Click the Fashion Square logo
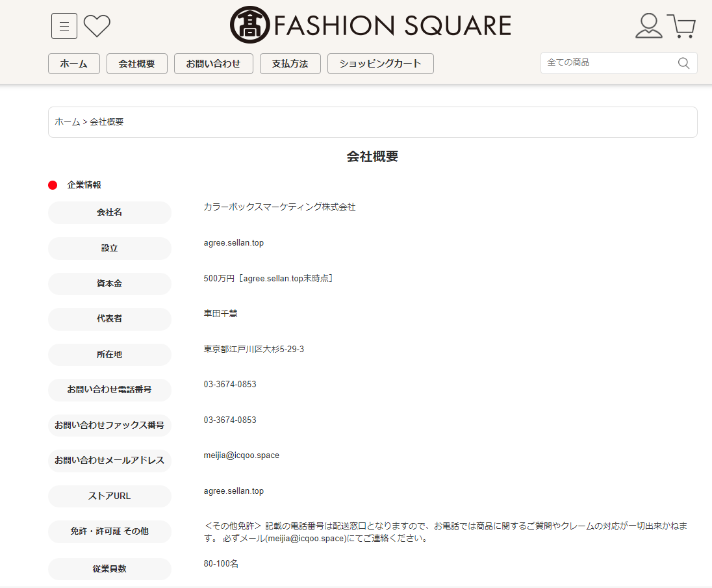Image resolution: width=712 pixels, height=588 pixels. (370, 25)
